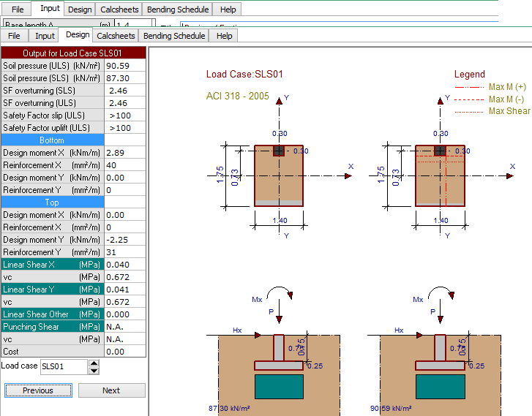Image resolution: width=532 pixels, height=416 pixels.
Task: Click the 90.59 kN/m² pressure label
Action: (x=391, y=408)
